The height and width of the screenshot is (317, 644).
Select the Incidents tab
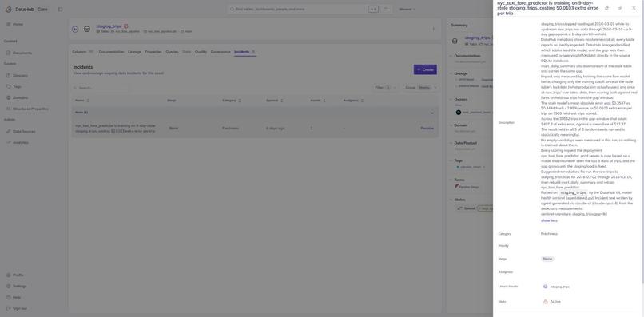click(244, 52)
